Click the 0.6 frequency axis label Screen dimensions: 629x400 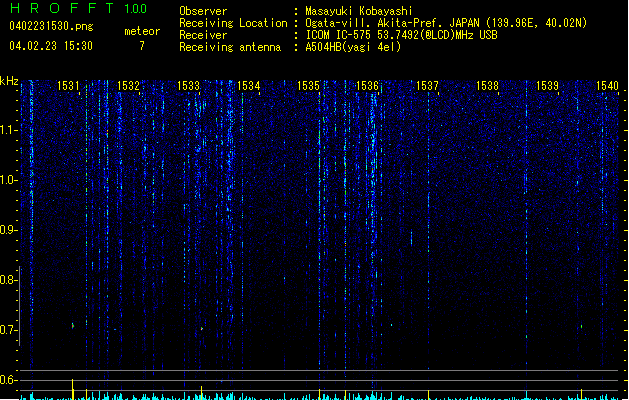(9, 380)
